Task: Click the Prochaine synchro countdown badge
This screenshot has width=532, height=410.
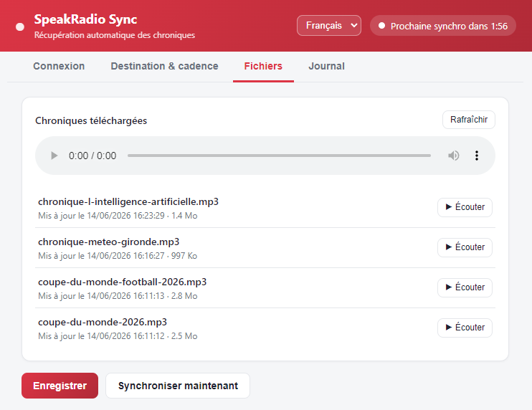Action: click(x=443, y=26)
